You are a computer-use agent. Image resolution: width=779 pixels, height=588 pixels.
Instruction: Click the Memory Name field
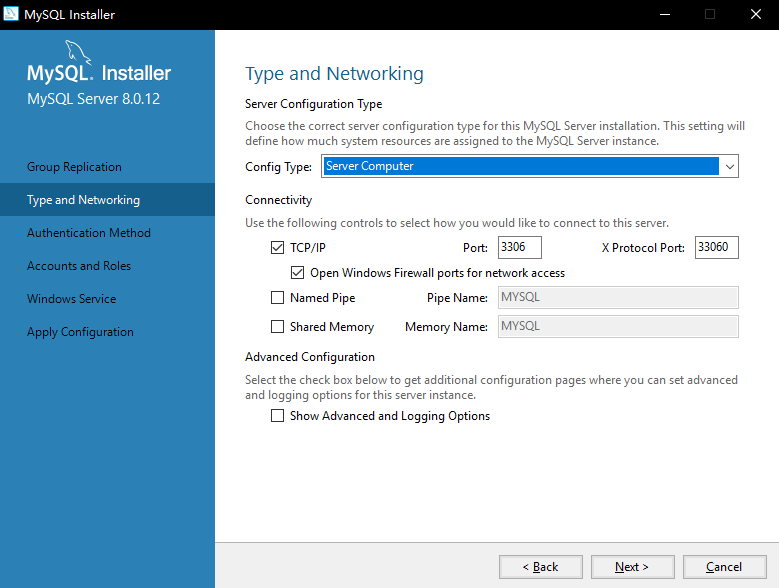tap(618, 326)
